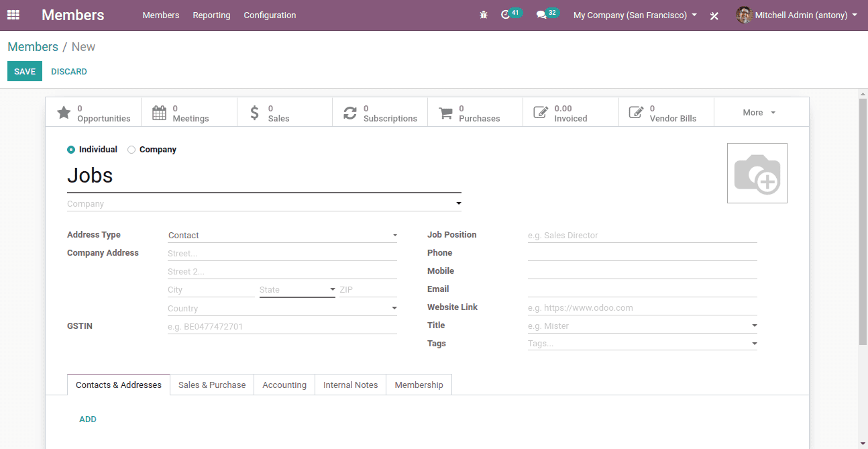Click the Purchases shopping cart icon
This screenshot has width=868, height=449.
click(x=445, y=113)
